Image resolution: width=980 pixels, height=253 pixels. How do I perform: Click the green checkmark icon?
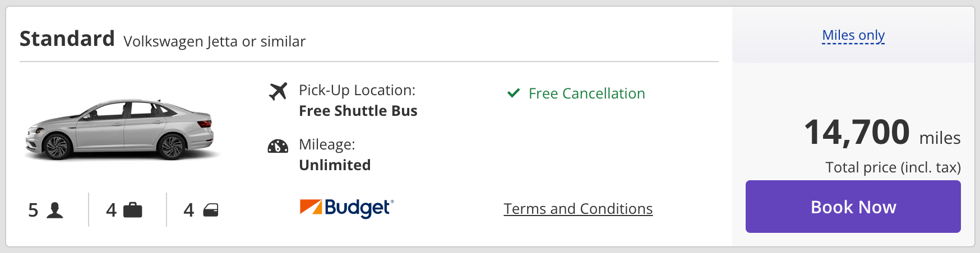[x=513, y=93]
